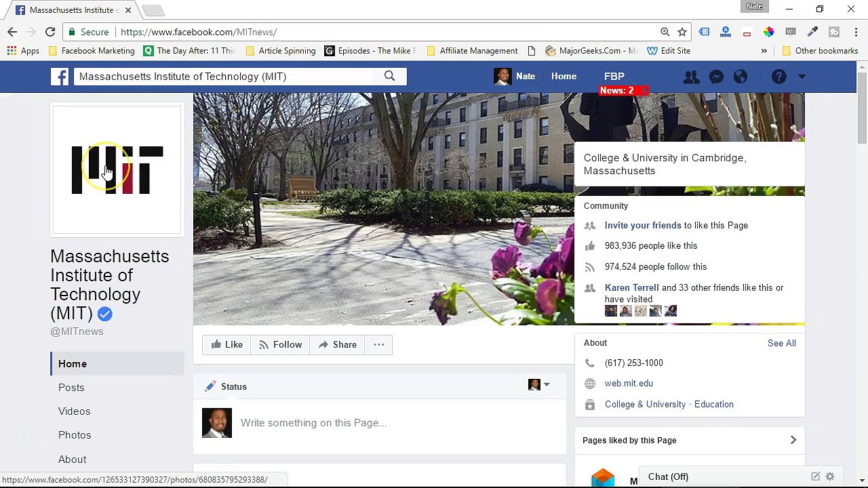This screenshot has height=488, width=868.
Task: Expand the account settings dropdown arrow
Action: tap(802, 77)
